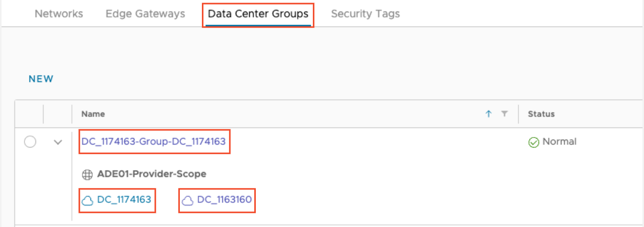The height and width of the screenshot is (227, 644).
Task: Select the DC_1174163-Group row radio button
Action: click(x=30, y=142)
